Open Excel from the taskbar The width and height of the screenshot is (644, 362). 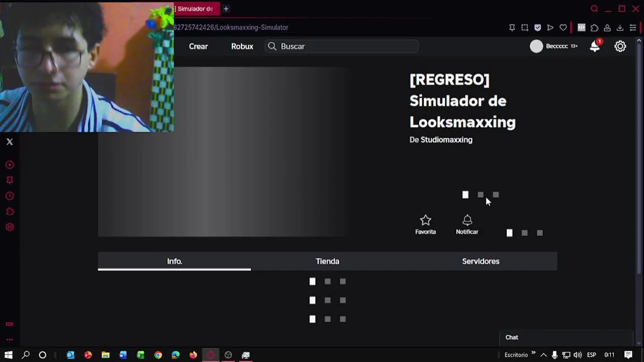tap(140, 355)
